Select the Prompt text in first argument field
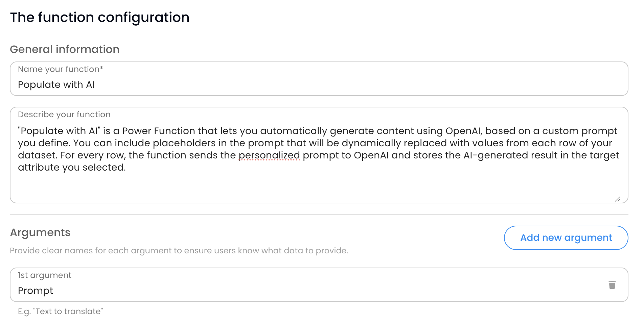644x327 pixels. coord(35,290)
